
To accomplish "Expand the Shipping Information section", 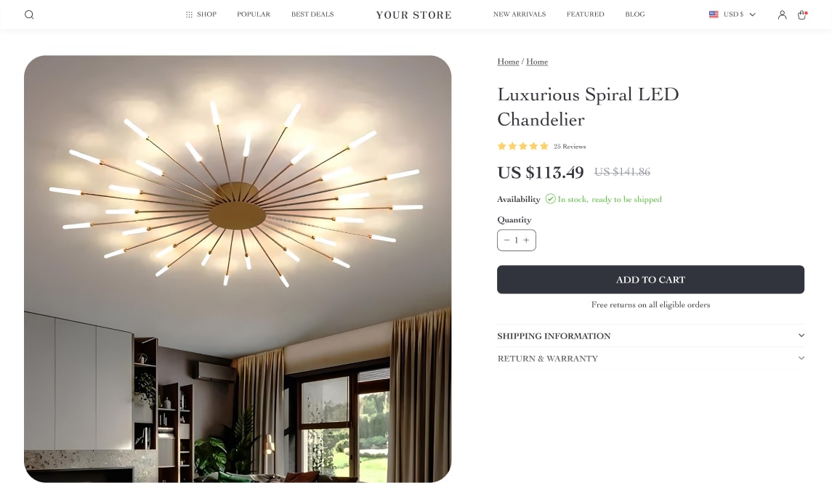I will coord(650,336).
